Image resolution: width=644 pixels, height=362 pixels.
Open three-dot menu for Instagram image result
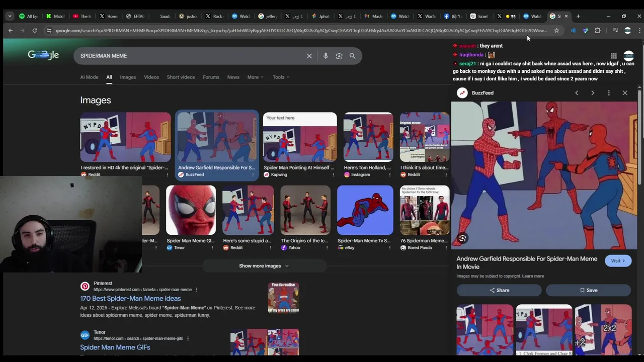click(389, 174)
